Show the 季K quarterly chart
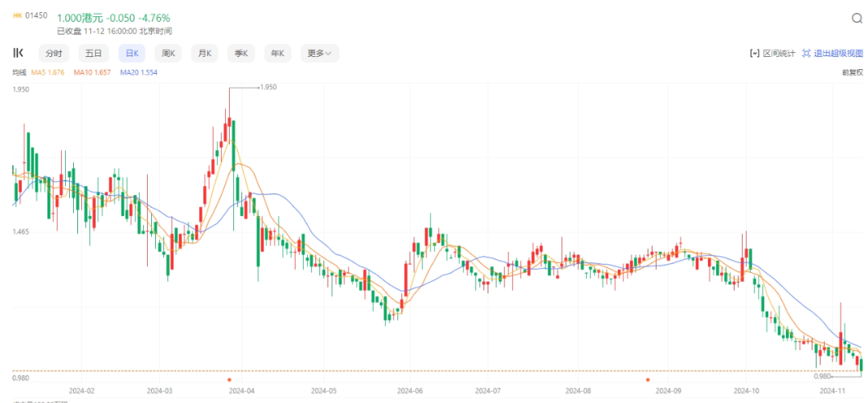The image size is (868, 403). coord(240,54)
